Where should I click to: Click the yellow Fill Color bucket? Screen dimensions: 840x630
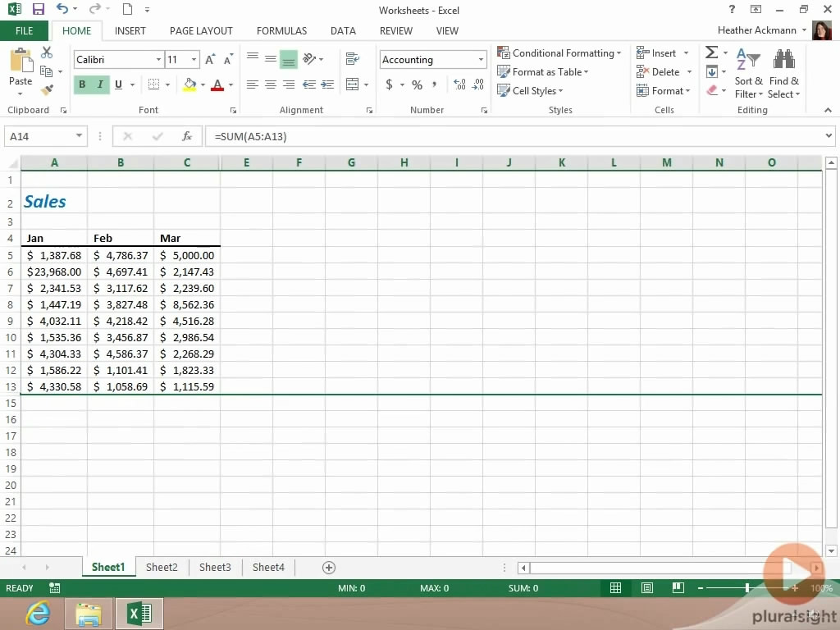189,84
